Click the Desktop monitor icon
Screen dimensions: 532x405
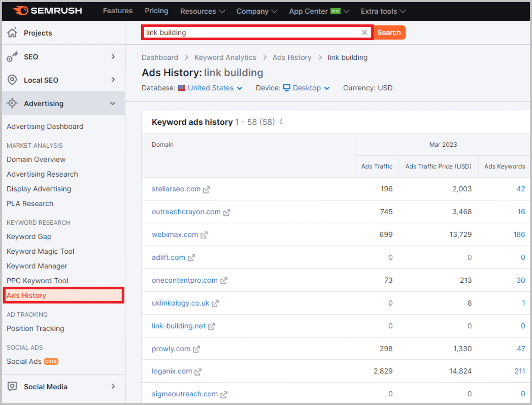(287, 88)
